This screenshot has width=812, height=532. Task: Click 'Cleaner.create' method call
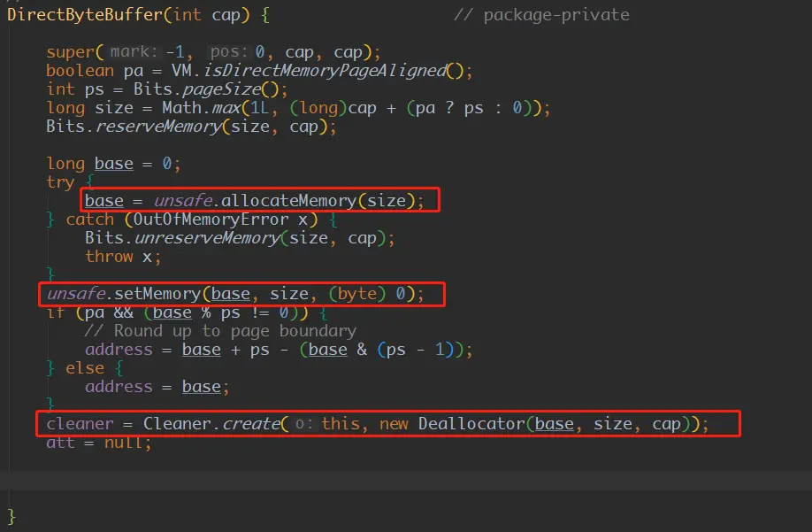click(211, 424)
